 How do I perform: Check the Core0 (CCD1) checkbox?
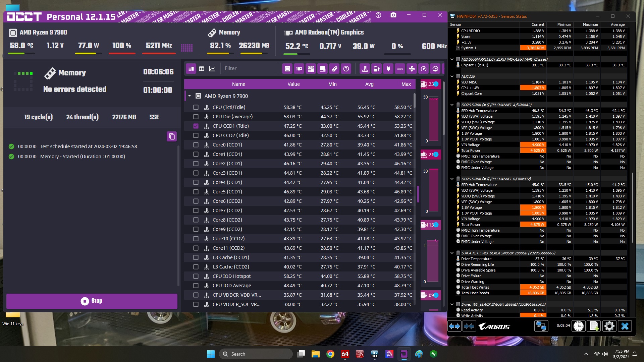point(196,145)
